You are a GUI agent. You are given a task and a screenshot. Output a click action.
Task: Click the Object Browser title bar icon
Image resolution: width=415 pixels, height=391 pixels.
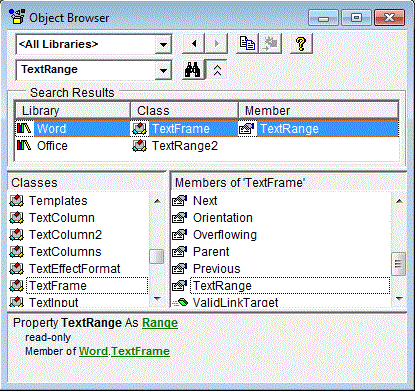coord(17,17)
